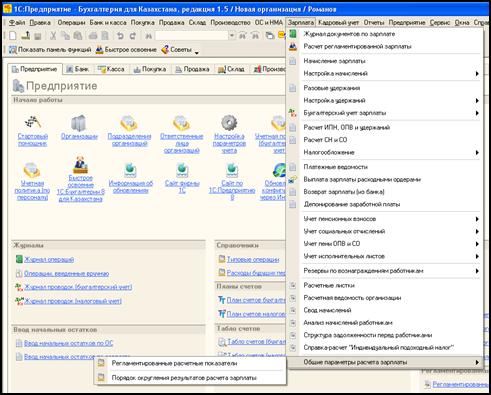491x395 pixels.
Task: Open the Организации icon
Action: coord(79,122)
